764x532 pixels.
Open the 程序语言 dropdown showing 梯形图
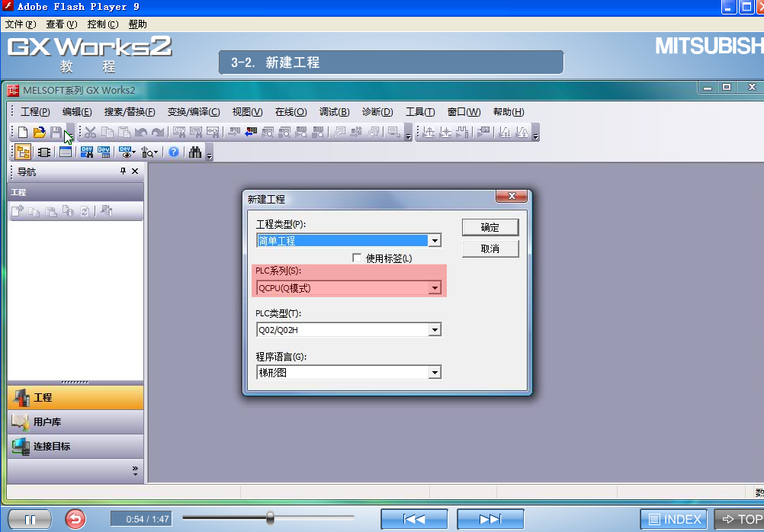click(x=435, y=372)
